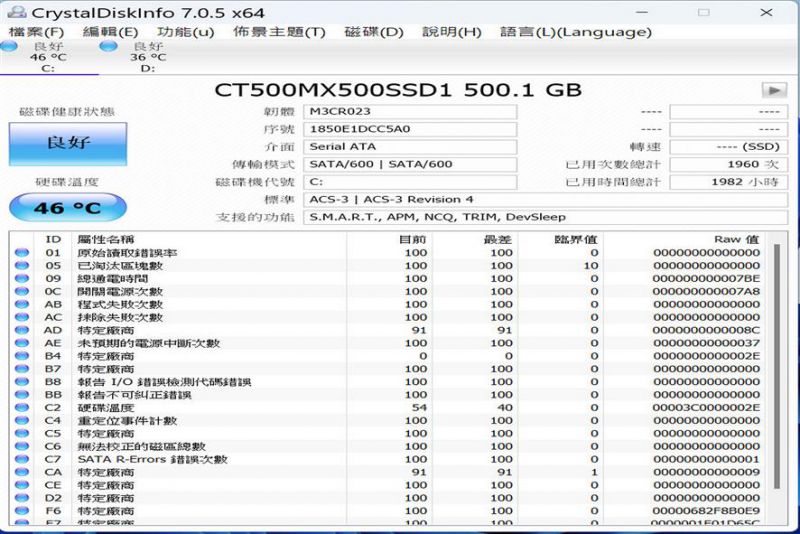The image size is (800, 534).
Task: Open the 說明(H) menu
Action: click(452, 32)
